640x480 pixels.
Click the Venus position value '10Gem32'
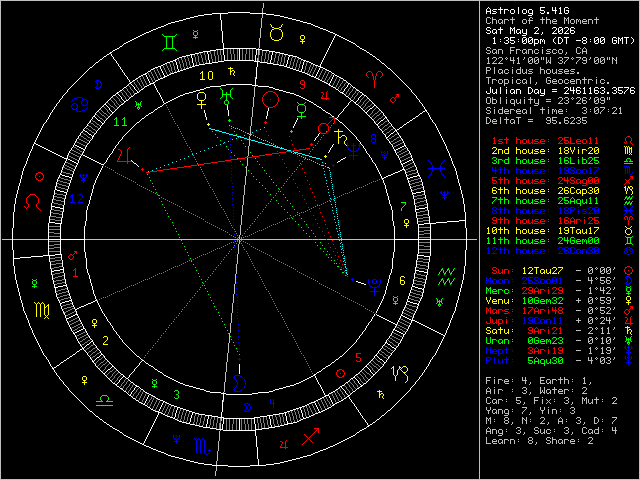click(x=542, y=300)
